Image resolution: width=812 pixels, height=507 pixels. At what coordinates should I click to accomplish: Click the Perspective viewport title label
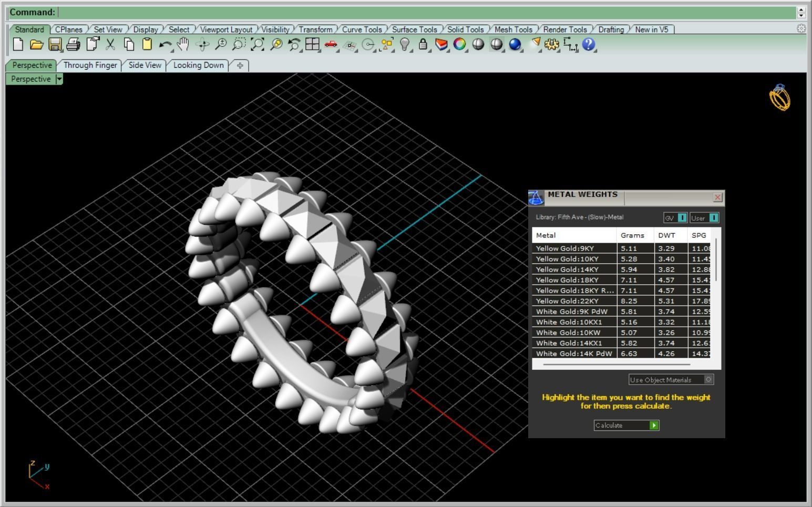pos(30,79)
